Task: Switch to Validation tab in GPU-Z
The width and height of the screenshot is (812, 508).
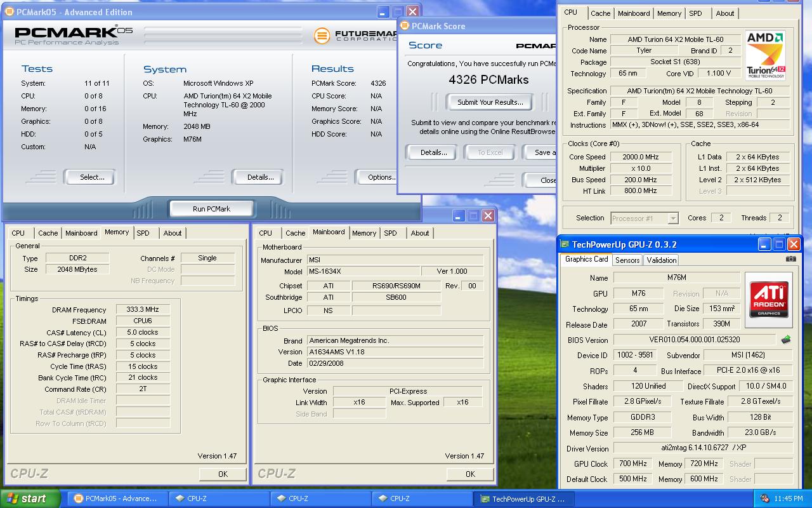Action: pyautogui.click(x=662, y=260)
